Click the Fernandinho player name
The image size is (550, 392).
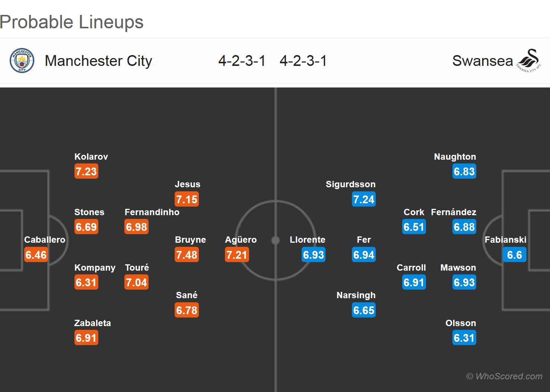(152, 212)
